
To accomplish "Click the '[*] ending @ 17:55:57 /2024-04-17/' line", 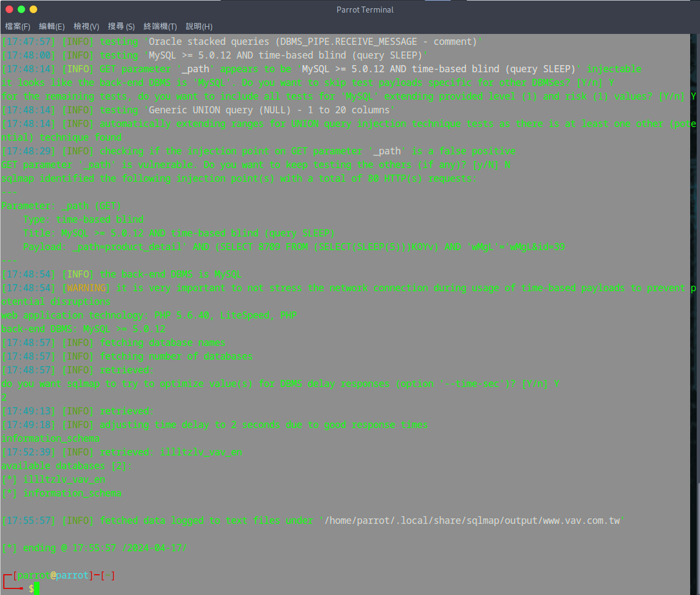I will point(94,548).
